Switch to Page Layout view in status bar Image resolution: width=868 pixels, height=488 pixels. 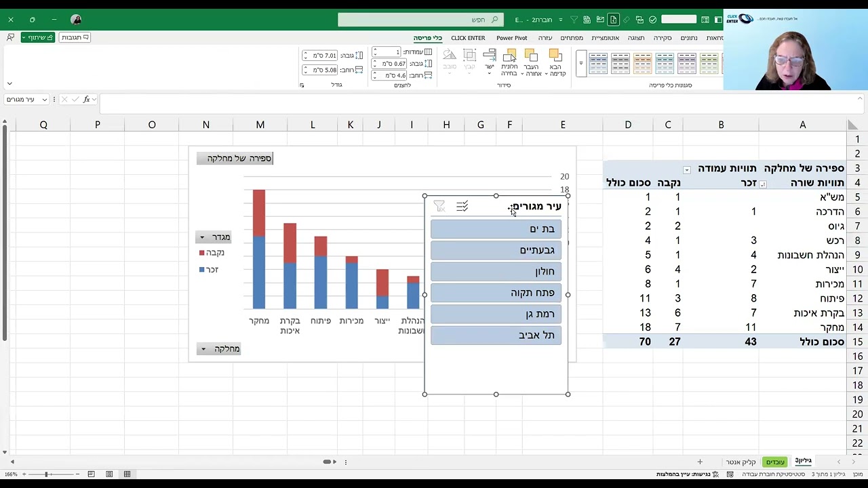[109, 474]
